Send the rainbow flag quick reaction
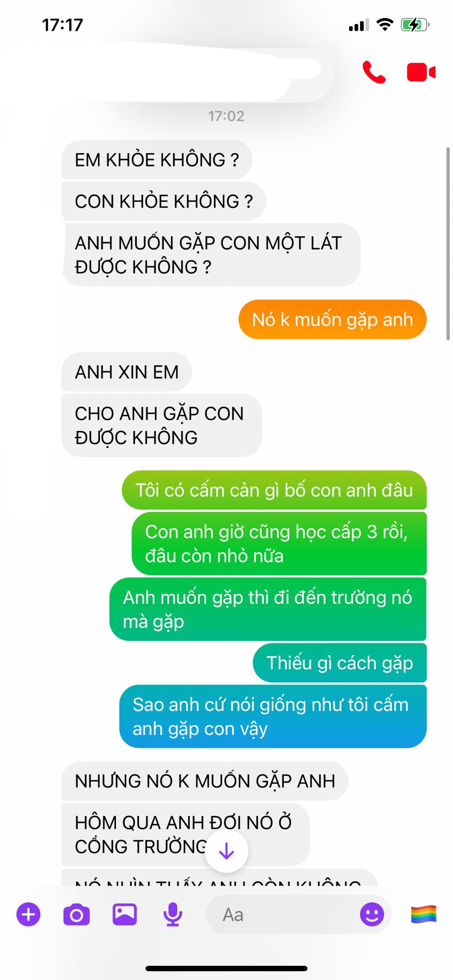This screenshot has height=980, width=453. click(424, 914)
